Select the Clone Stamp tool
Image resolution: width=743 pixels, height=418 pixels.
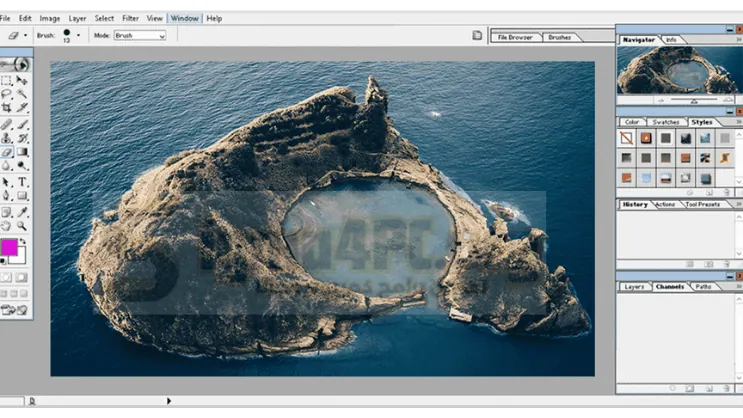6,138
